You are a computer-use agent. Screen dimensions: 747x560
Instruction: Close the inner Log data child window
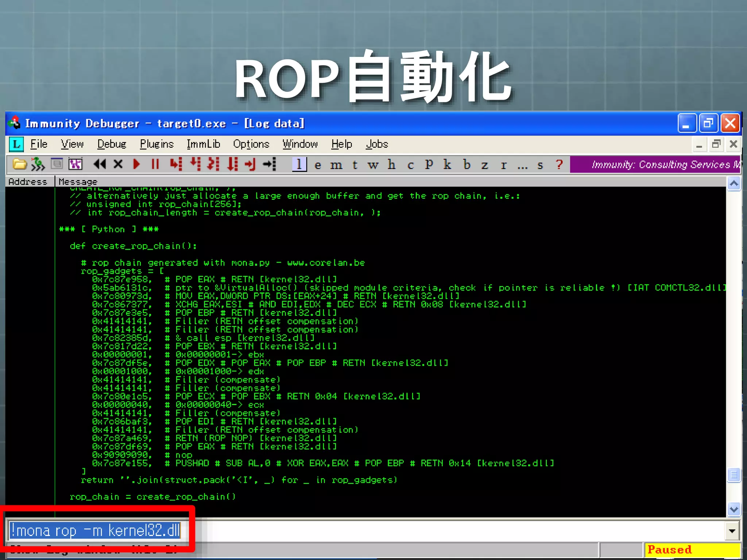(x=733, y=144)
